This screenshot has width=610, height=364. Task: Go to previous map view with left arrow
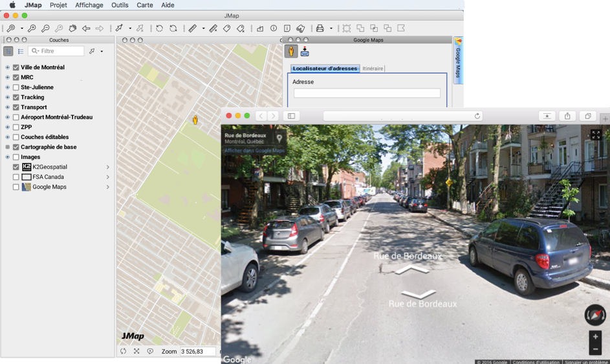click(87, 28)
